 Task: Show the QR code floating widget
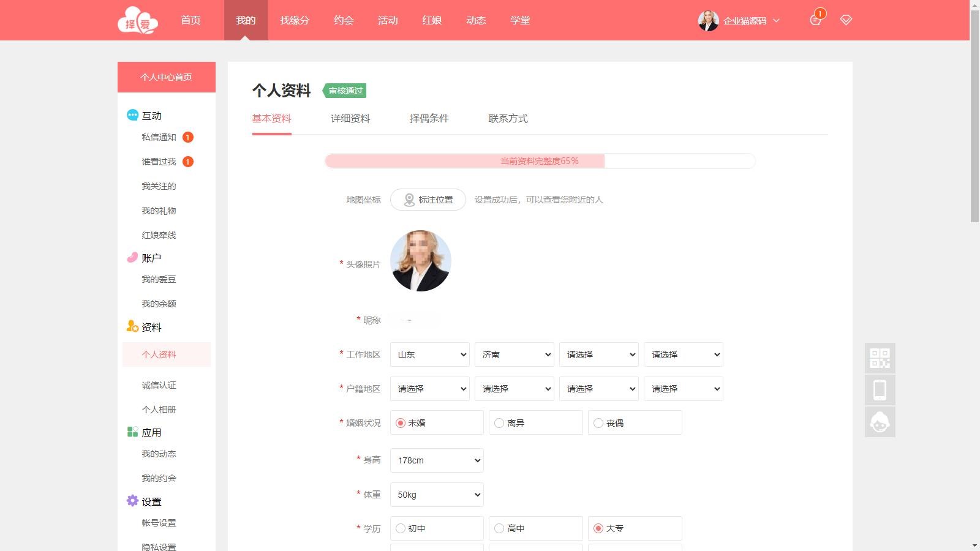coord(880,358)
